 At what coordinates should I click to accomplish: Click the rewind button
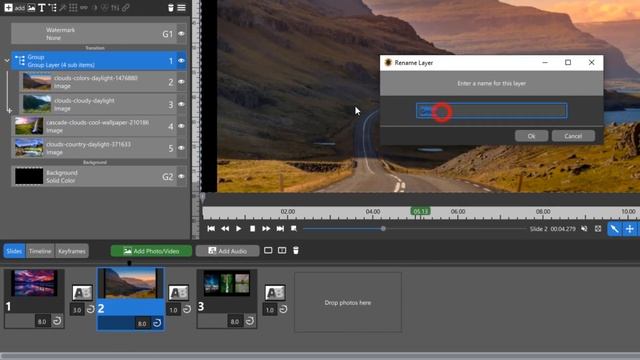tap(225, 229)
